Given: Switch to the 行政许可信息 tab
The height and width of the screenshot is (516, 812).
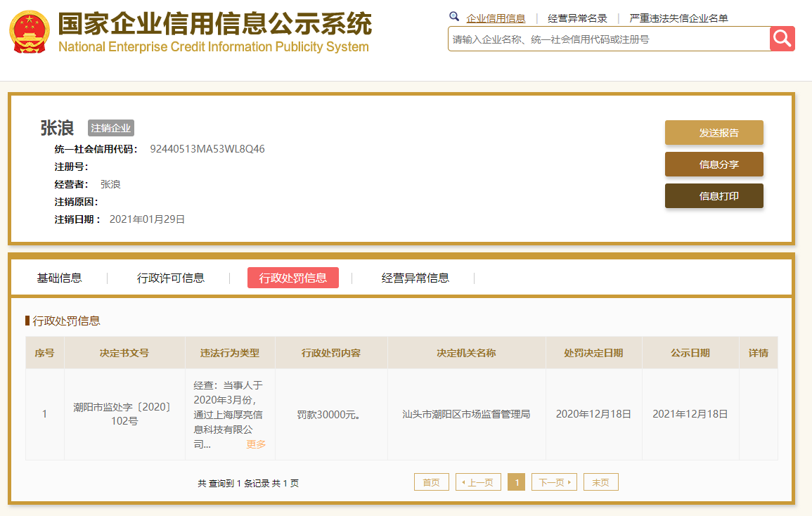Looking at the screenshot, I should (171, 278).
